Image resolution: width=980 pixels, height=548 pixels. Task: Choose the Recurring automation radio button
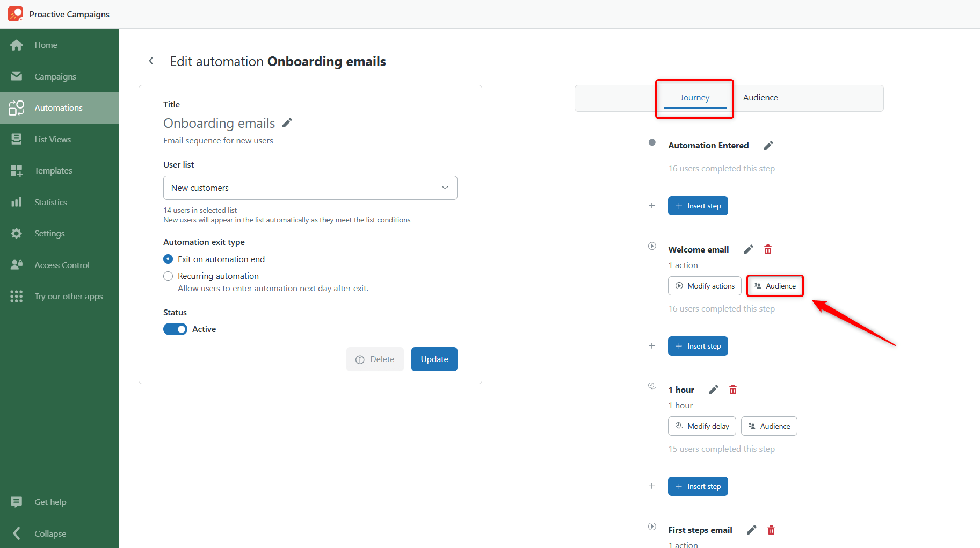(168, 276)
